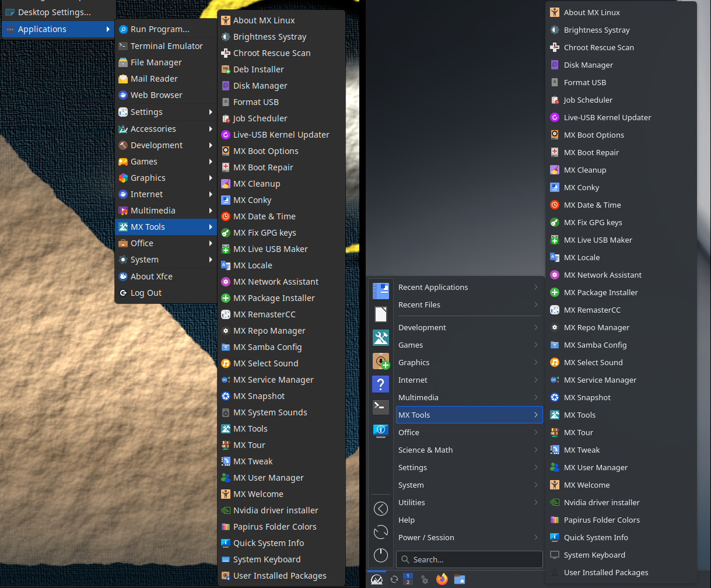Viewport: 711px width, 588px height.
Task: Expand the Utilities chevron
Action: pos(535,502)
